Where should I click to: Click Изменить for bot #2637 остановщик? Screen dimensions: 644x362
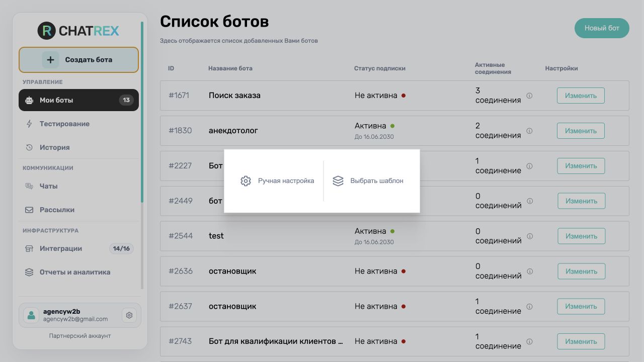(581, 306)
